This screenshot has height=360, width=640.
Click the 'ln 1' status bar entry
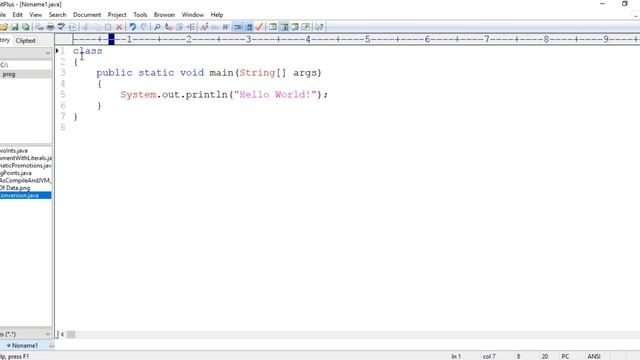coord(456,356)
